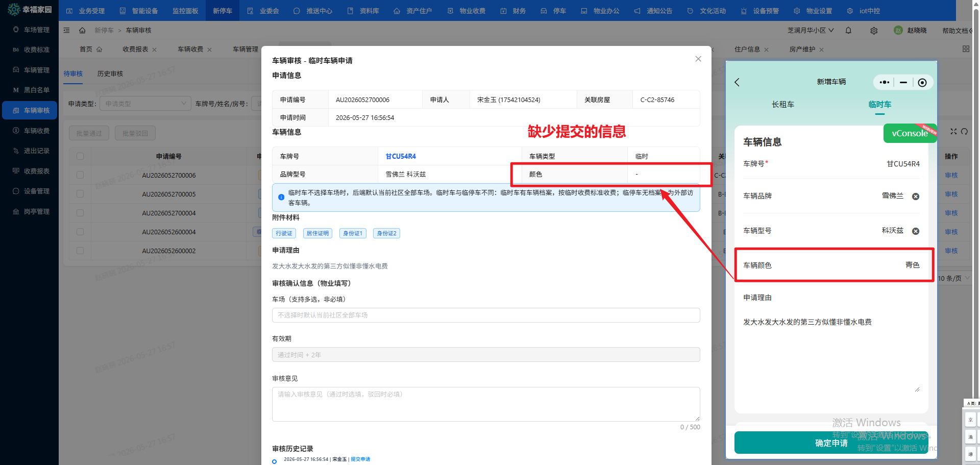Toggle the select-all checkbox in table header
This screenshot has width=980, height=465.
tap(80, 156)
